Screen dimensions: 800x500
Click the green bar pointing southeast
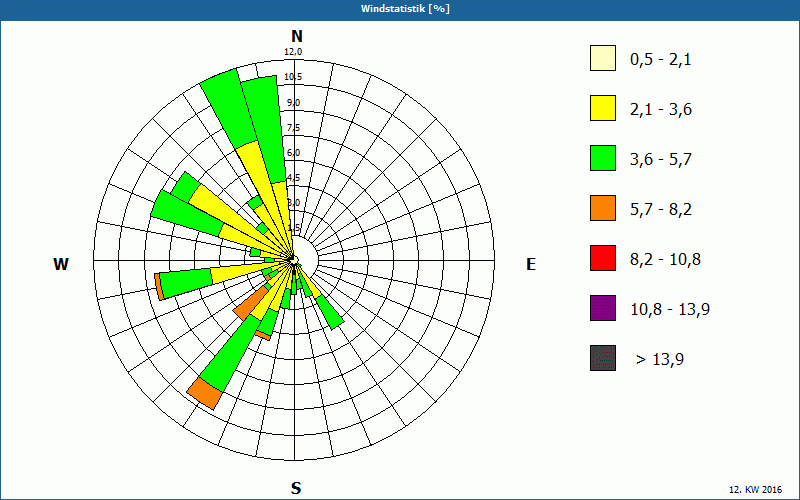click(330, 312)
